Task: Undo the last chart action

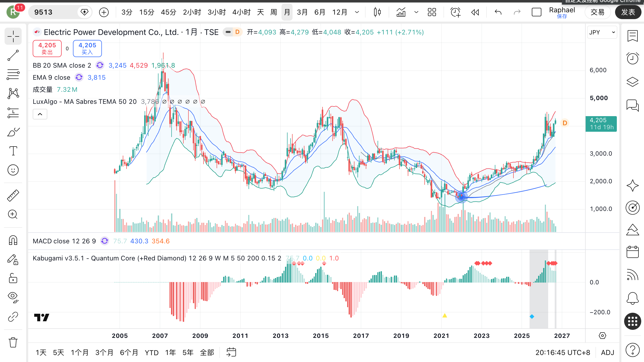Action: 498,12
